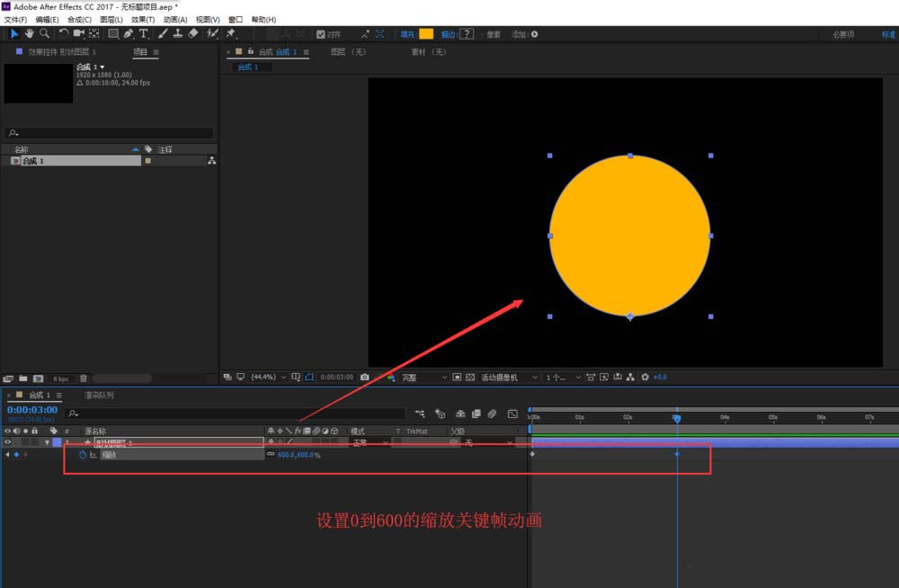Select the Rotation tool

coord(64,34)
